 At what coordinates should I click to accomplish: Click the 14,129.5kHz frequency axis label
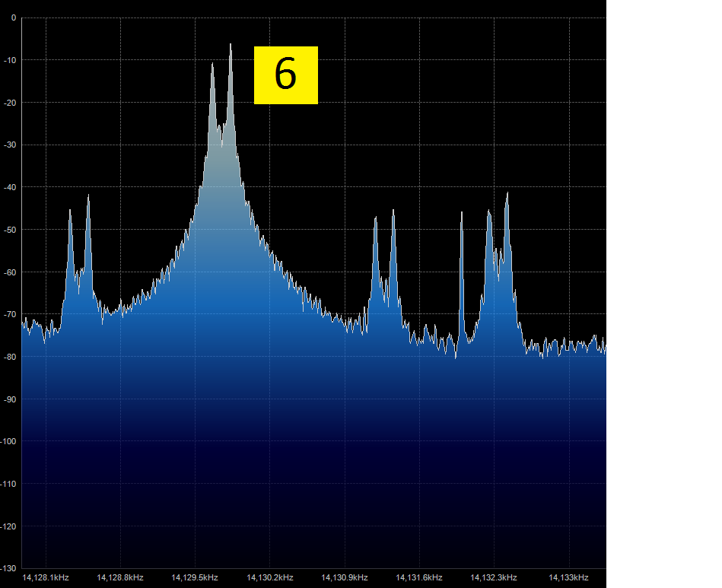click(x=195, y=577)
